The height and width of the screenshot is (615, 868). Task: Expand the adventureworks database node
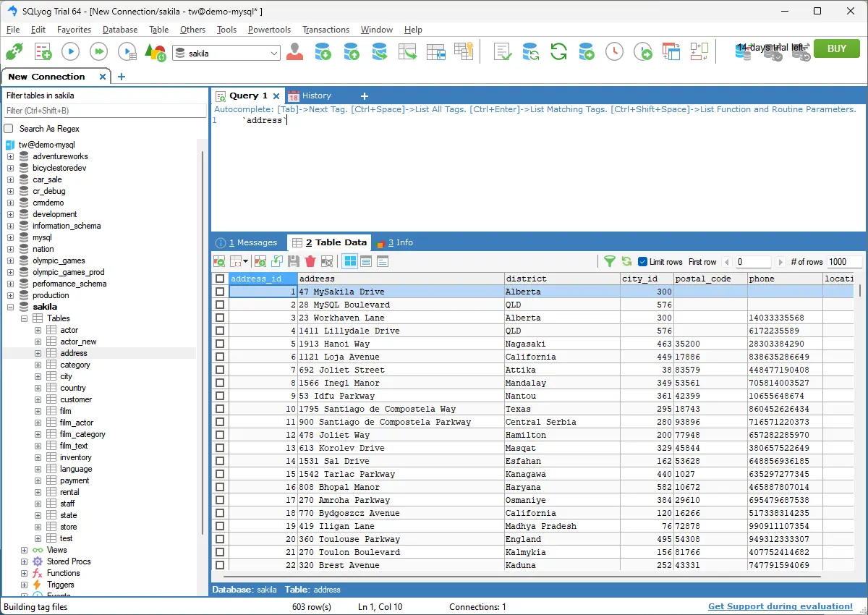[10, 156]
